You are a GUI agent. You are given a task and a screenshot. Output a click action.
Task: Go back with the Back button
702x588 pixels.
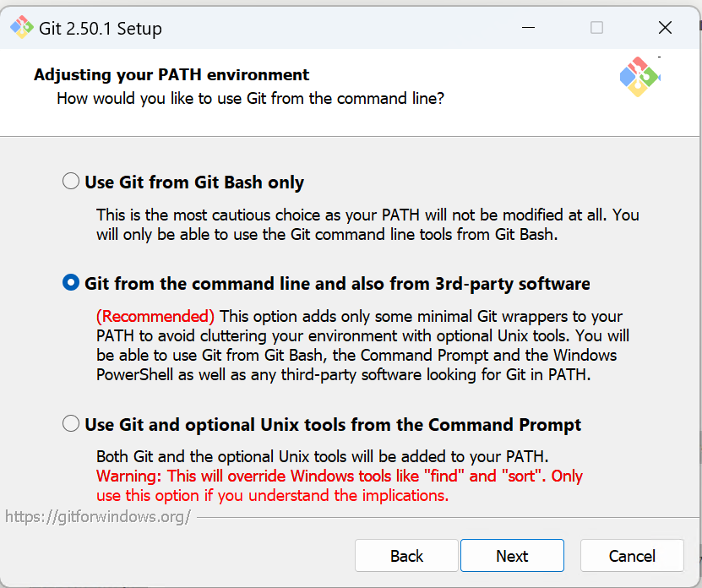point(406,556)
